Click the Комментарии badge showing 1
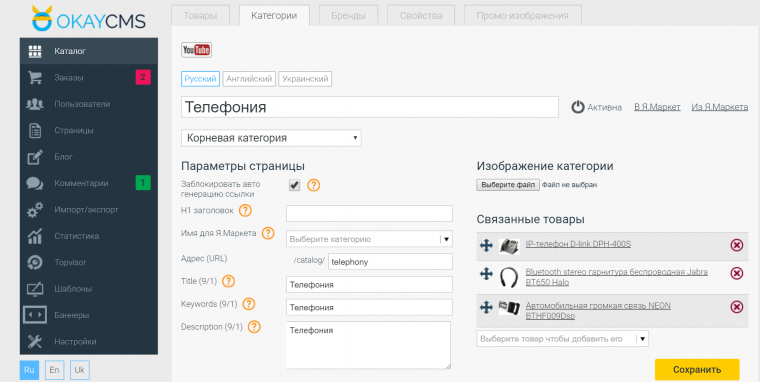The width and height of the screenshot is (760, 382). (x=143, y=183)
